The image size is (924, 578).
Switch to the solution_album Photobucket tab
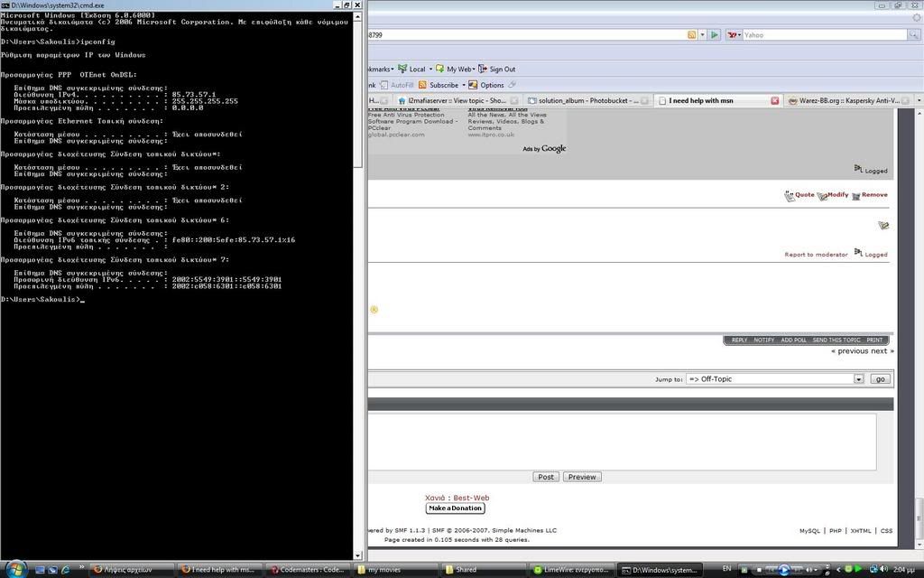(587, 100)
